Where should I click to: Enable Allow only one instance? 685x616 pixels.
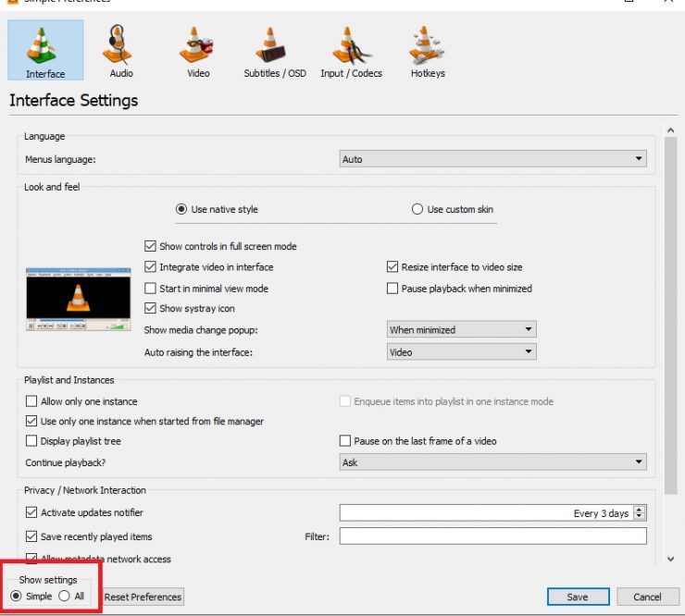(x=81, y=401)
